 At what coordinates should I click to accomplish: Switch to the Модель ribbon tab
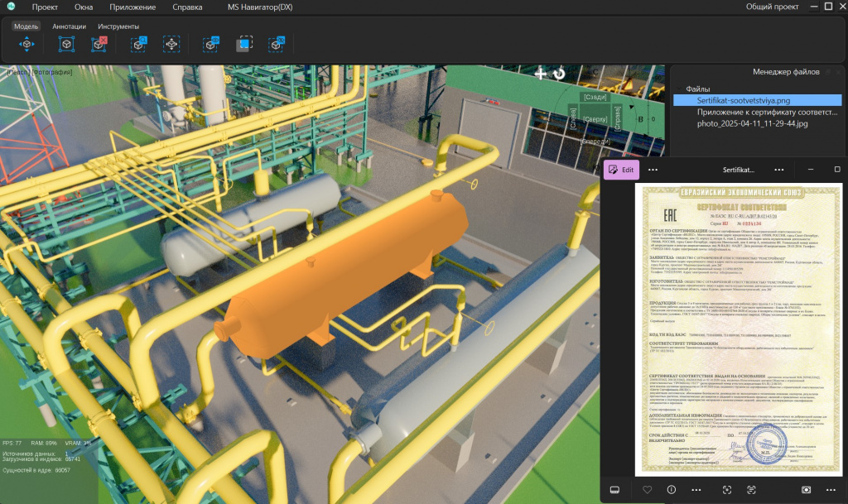[x=26, y=26]
